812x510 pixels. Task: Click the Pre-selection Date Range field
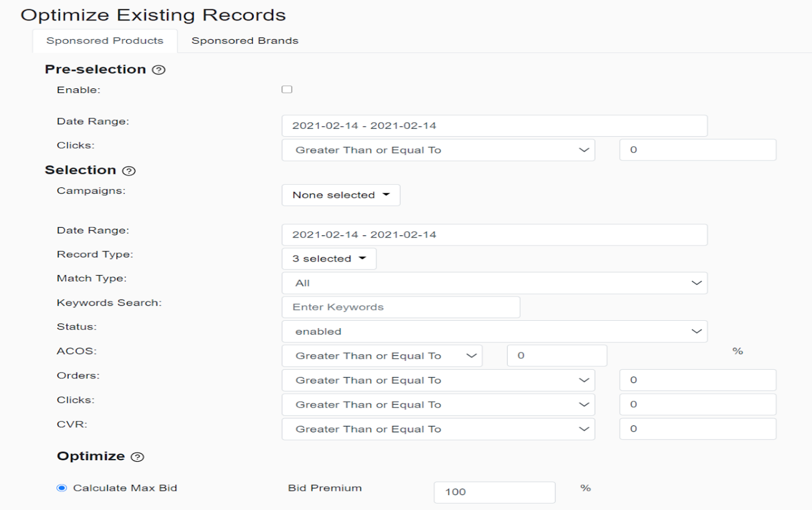tap(494, 126)
